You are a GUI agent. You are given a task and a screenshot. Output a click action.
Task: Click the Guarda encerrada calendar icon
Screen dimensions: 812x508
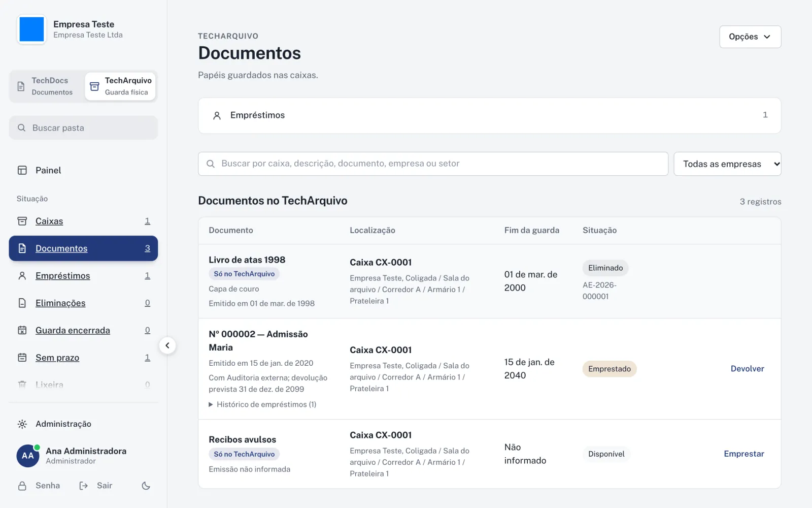[22, 330]
